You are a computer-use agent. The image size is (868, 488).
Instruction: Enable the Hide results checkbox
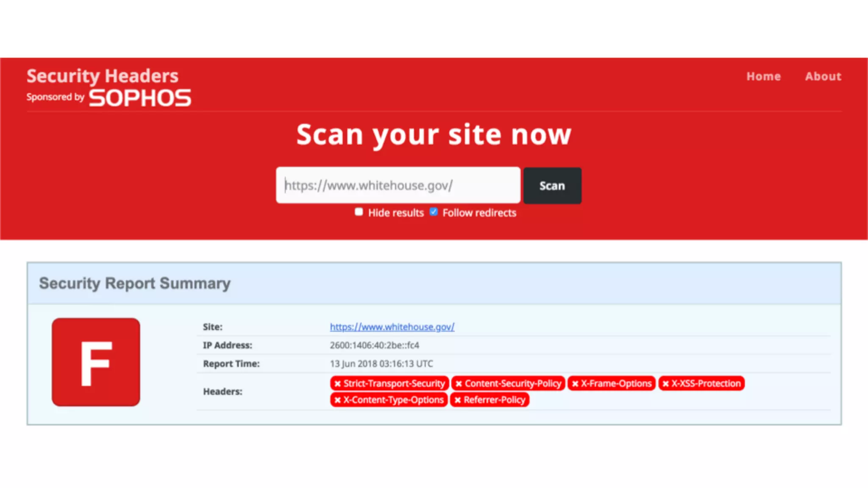coord(359,212)
